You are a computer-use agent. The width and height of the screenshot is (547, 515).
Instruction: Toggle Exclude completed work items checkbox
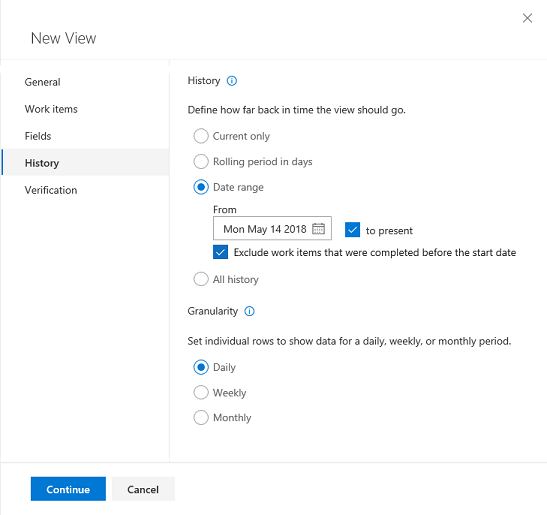click(220, 252)
